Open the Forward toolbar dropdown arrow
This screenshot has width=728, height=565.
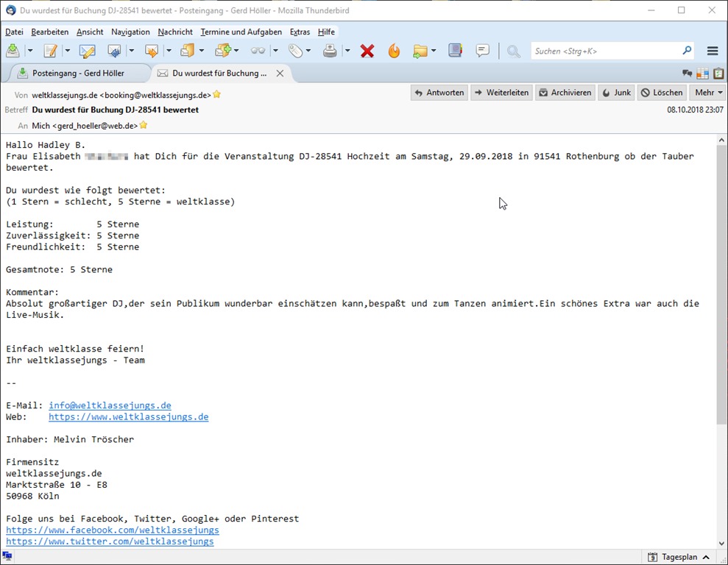(x=169, y=51)
